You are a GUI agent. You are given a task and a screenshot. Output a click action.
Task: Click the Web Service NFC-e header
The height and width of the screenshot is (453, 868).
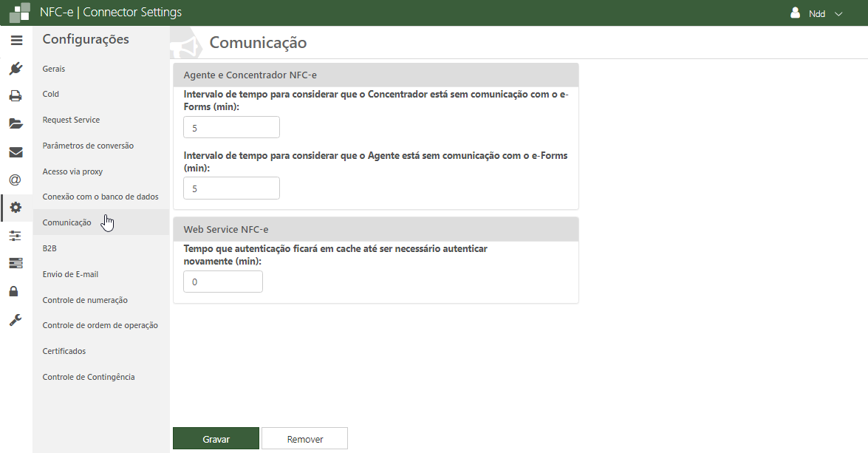pos(376,229)
